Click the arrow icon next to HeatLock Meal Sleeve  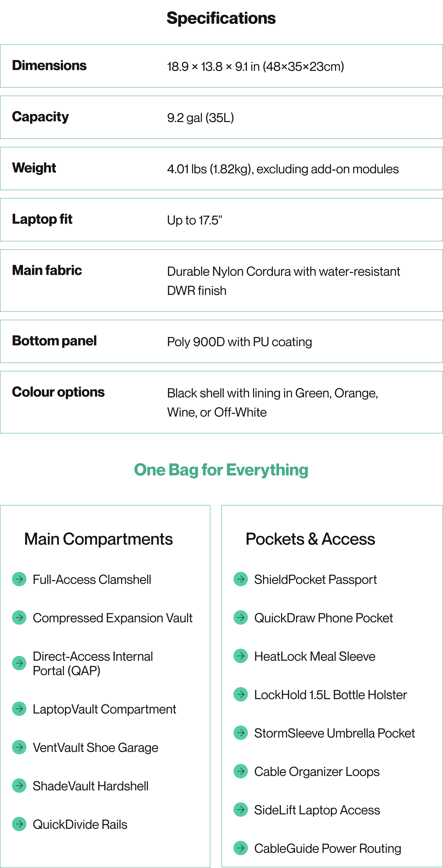point(241,656)
